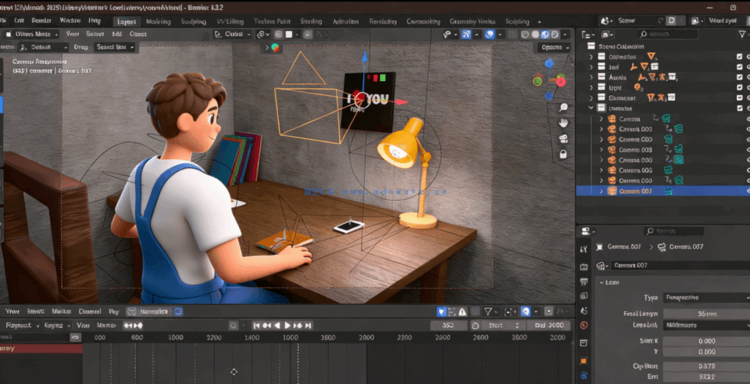Switch to Modeling workspace tab
The height and width of the screenshot is (384, 750).
click(x=158, y=22)
